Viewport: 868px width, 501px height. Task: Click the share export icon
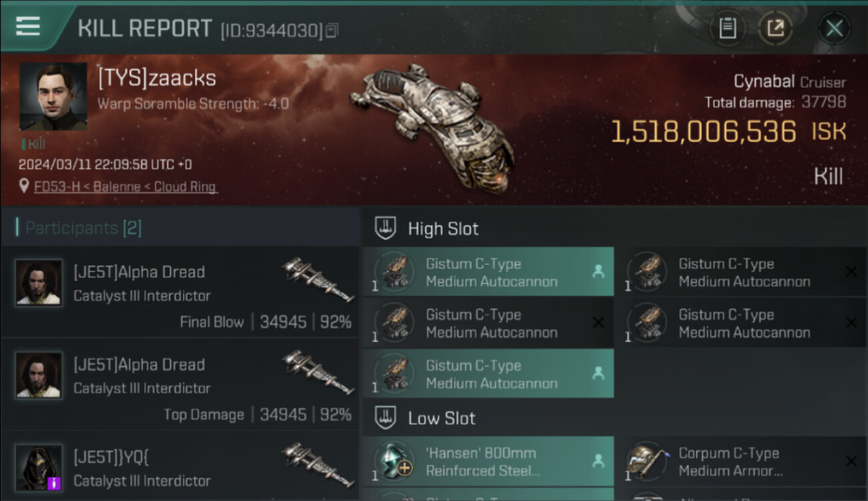coord(775,28)
